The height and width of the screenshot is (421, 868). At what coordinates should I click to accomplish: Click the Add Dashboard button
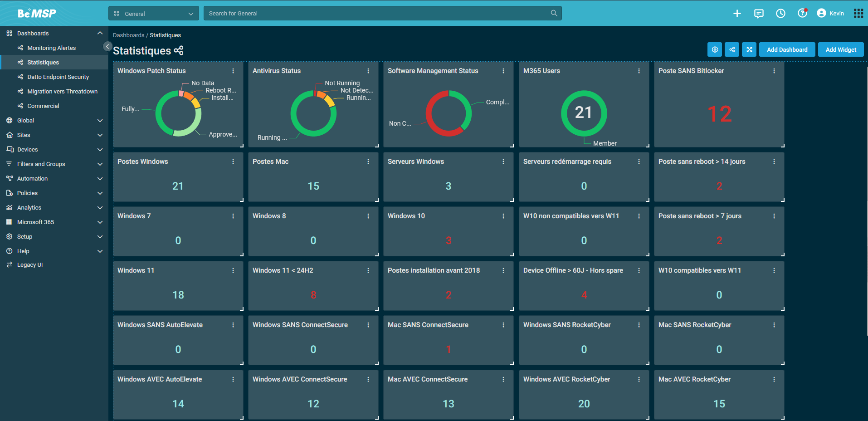tap(787, 49)
